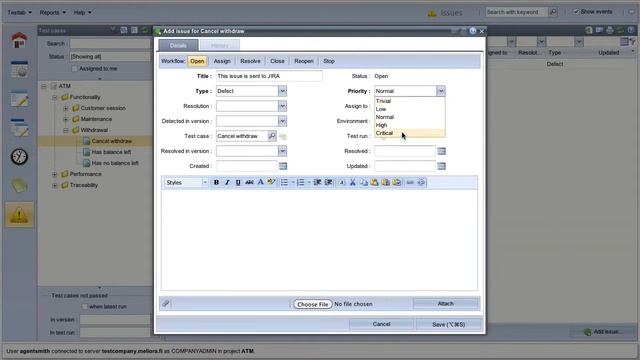This screenshot has width=640, height=360.
Task: Select the Has balance left test case
Action: click(x=111, y=152)
